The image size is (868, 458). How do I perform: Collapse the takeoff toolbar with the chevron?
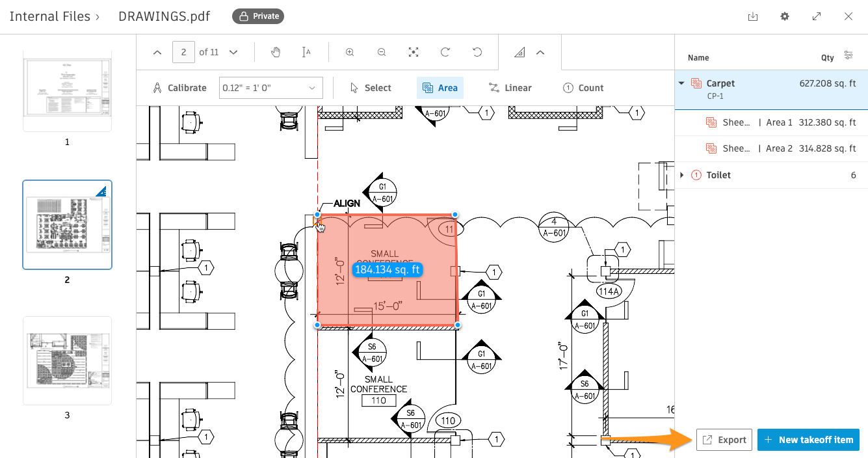click(x=540, y=53)
